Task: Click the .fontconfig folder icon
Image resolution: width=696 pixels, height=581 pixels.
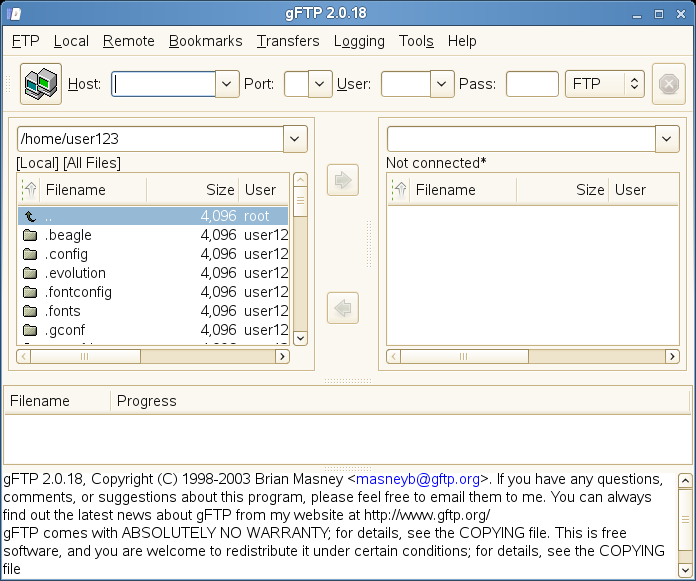Action: [x=30, y=292]
